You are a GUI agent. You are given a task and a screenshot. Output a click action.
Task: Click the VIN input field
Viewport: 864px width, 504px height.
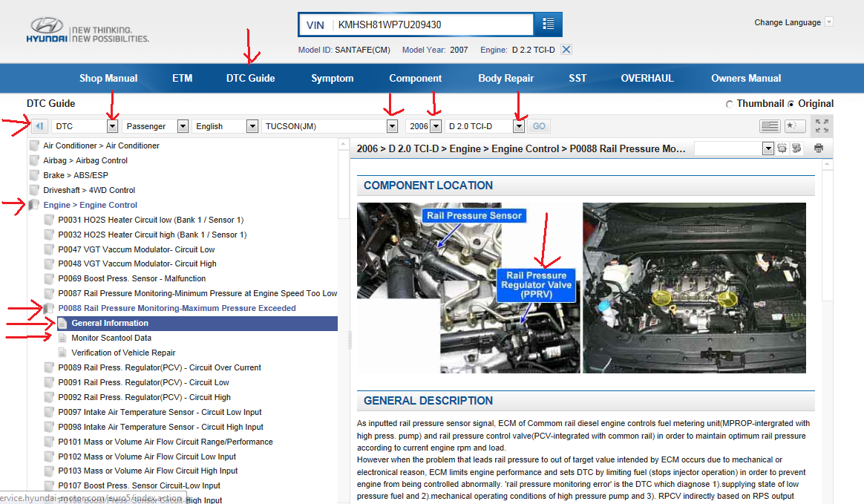point(433,24)
